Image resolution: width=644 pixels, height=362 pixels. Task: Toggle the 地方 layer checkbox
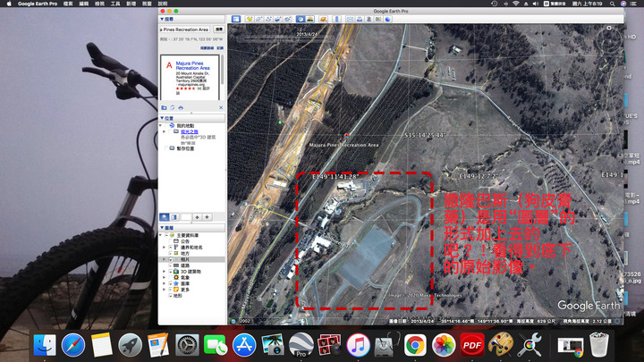pyautogui.click(x=171, y=253)
